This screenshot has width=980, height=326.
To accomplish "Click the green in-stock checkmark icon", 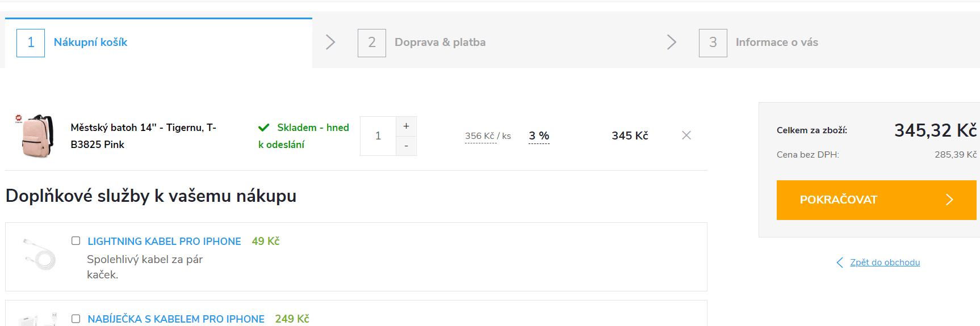I will (263, 128).
